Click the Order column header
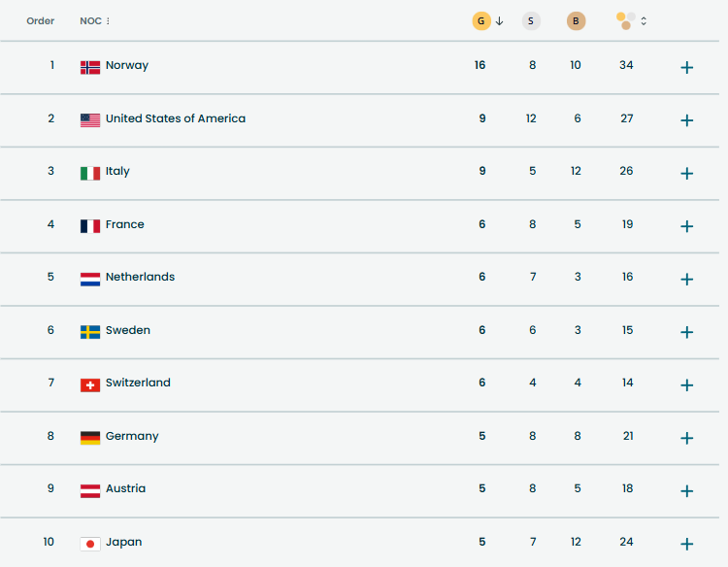Image resolution: width=728 pixels, height=567 pixels. pos(41,21)
